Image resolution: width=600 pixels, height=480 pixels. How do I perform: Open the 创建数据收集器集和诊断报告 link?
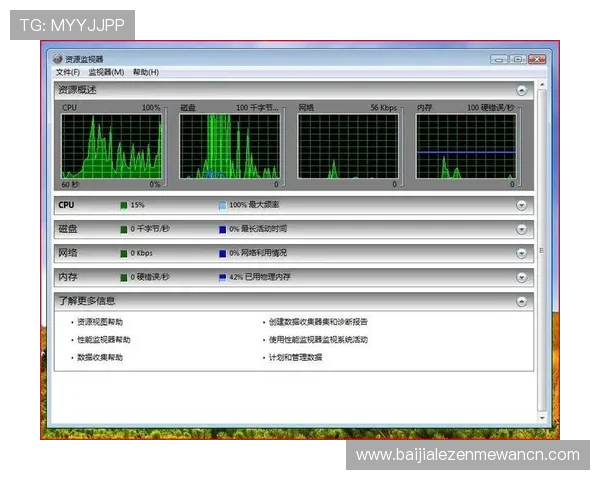click(318, 322)
